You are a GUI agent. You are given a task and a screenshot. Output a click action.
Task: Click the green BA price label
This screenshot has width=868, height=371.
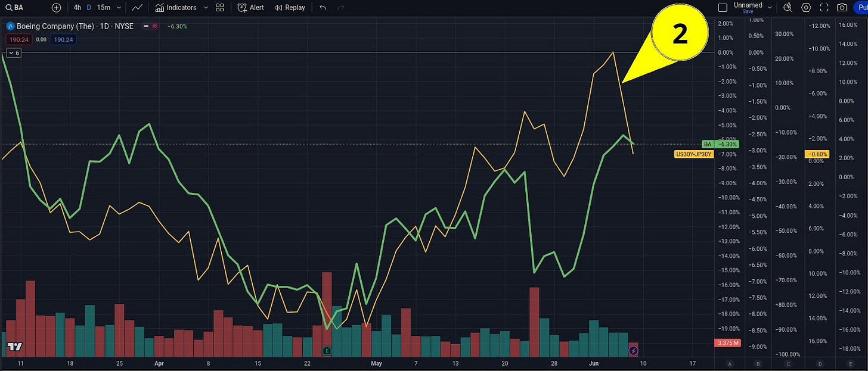pyautogui.click(x=708, y=144)
